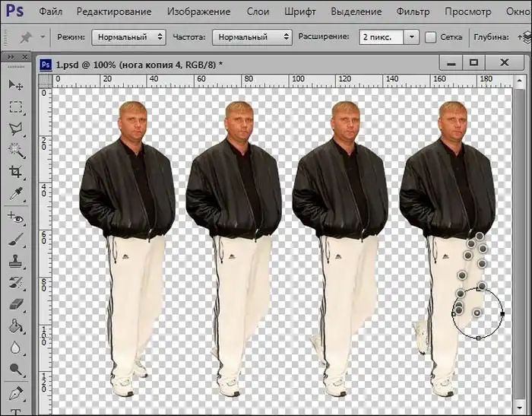
Task: Select the Brush tool
Action: pos(15,240)
